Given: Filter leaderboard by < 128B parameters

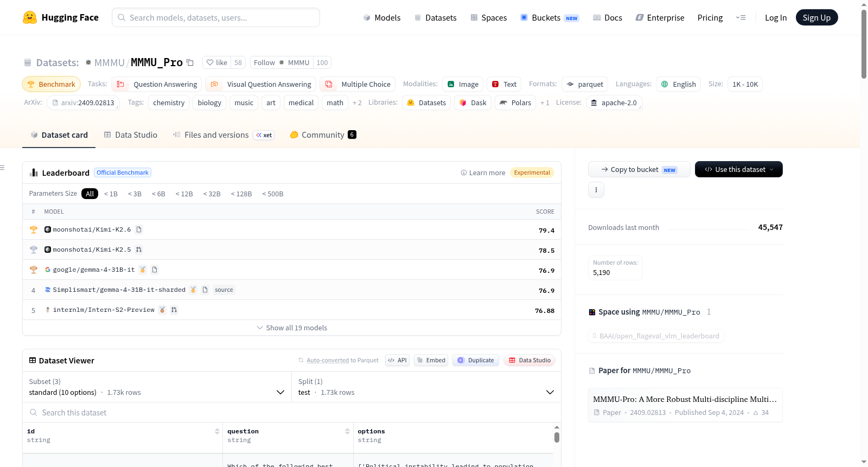Looking at the screenshot, I should [x=241, y=194].
